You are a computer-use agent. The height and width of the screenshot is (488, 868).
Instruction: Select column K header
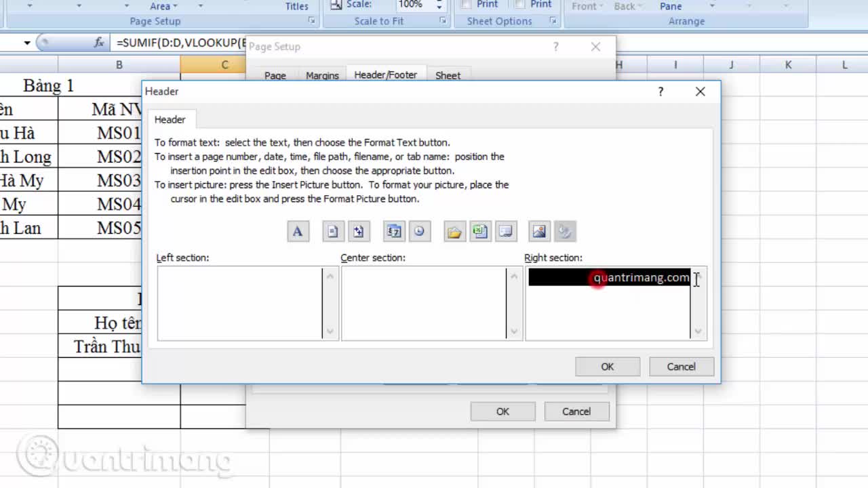click(788, 65)
